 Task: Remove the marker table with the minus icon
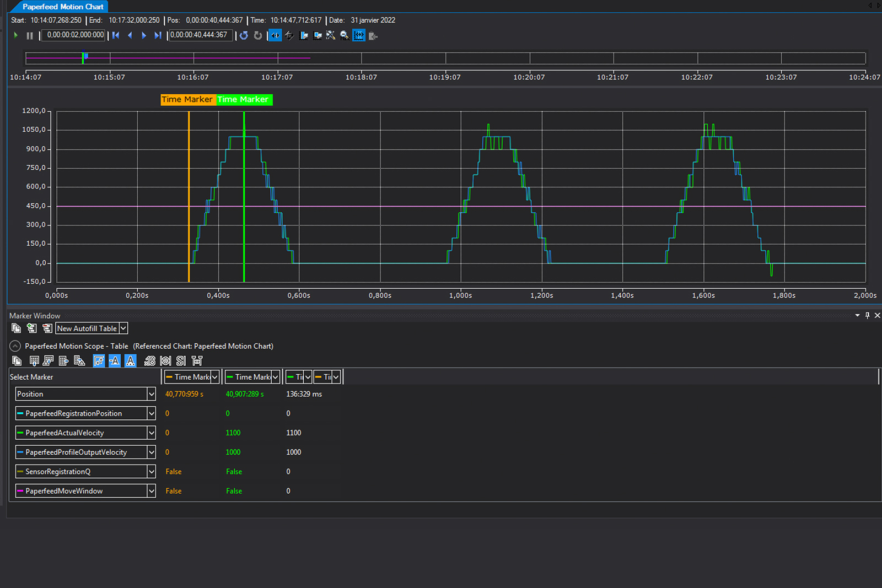tap(47, 328)
